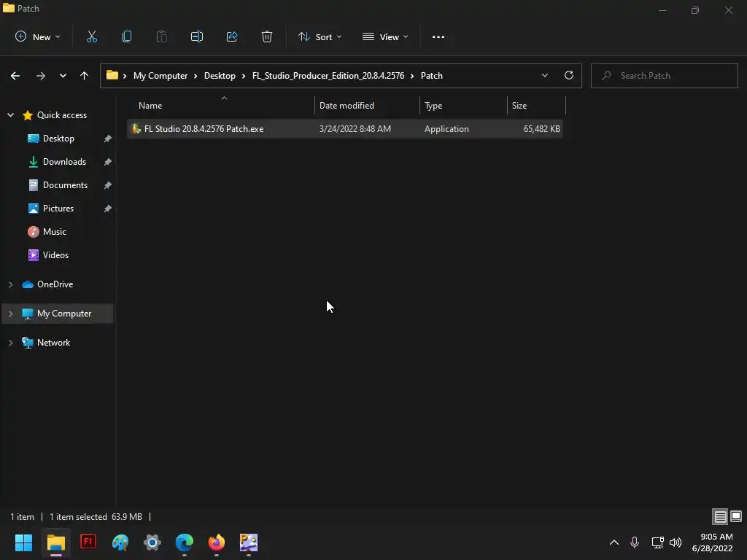747x560 pixels.
Task: Select Desktop in Quick access
Action: (58, 138)
